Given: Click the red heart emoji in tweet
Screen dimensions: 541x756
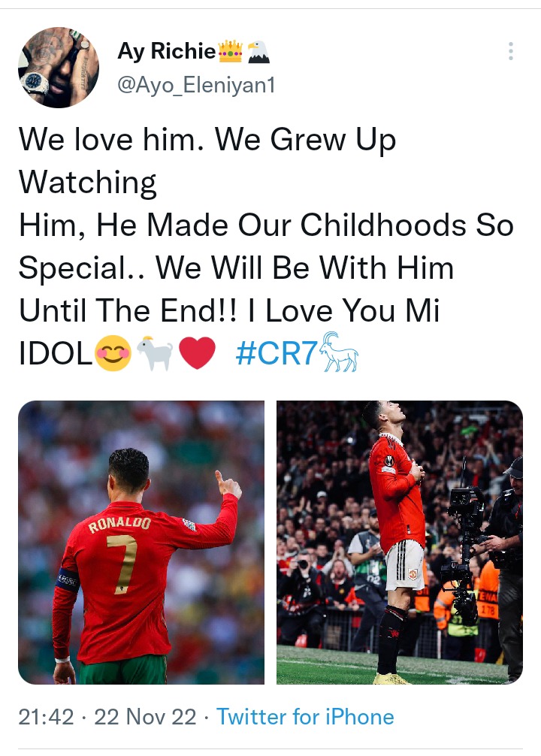Looking at the screenshot, I should pyautogui.click(x=197, y=353).
